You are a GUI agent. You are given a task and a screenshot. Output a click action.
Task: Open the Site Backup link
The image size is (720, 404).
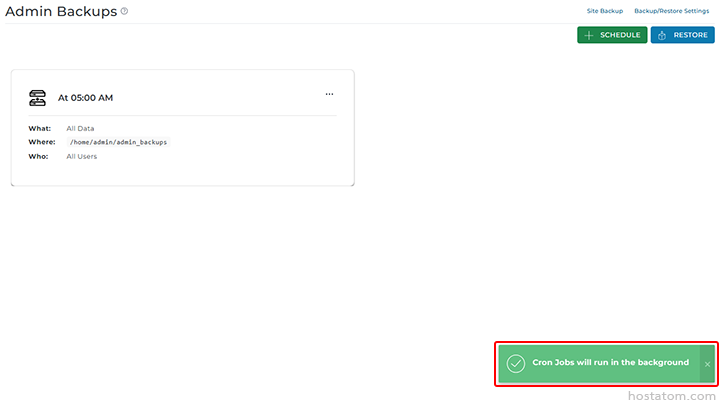pyautogui.click(x=605, y=11)
